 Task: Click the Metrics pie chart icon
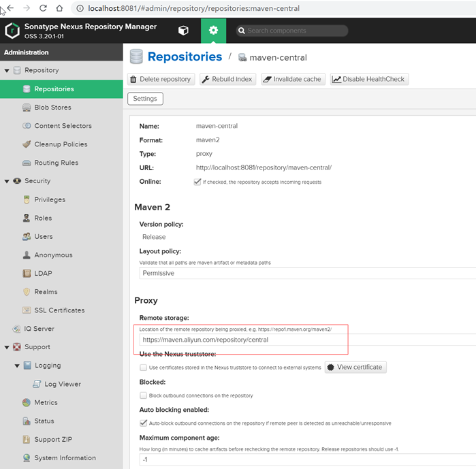pyautogui.click(x=27, y=402)
